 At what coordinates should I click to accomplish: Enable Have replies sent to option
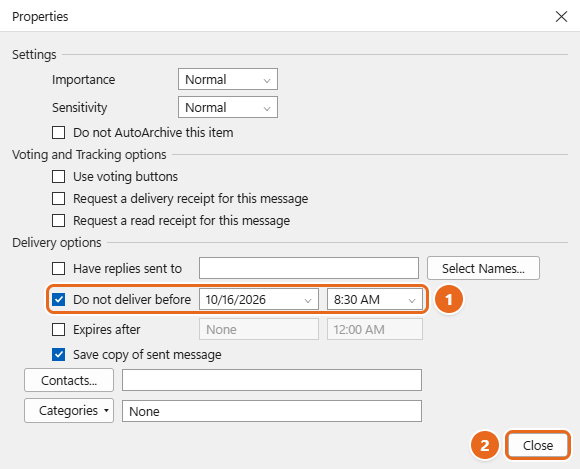click(x=58, y=269)
